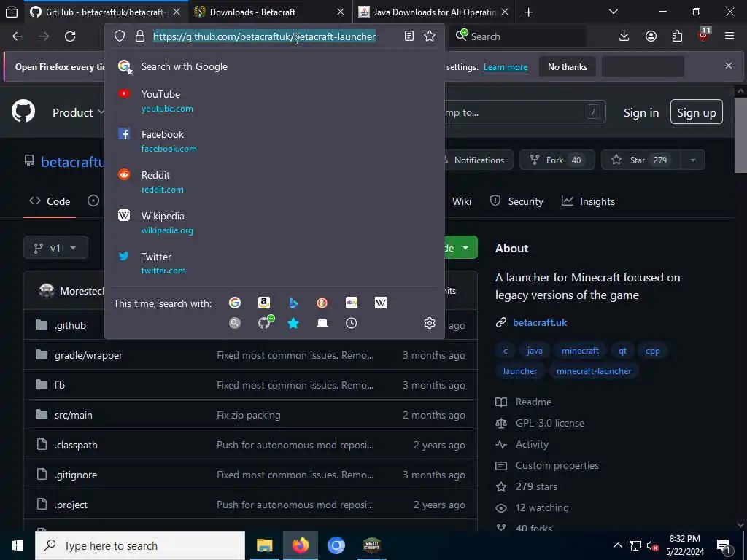Open the repository Code tab
The image size is (747, 560).
click(50, 201)
